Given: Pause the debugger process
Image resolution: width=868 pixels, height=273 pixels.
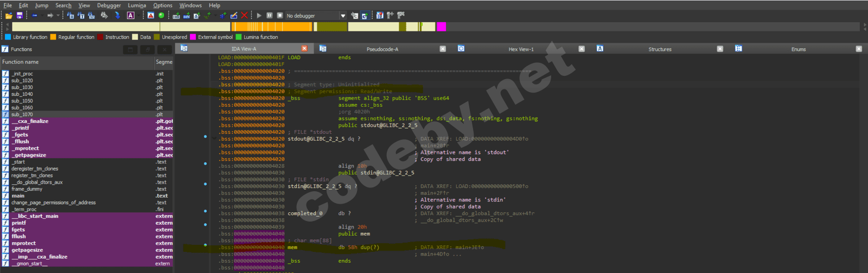Looking at the screenshot, I should point(269,16).
